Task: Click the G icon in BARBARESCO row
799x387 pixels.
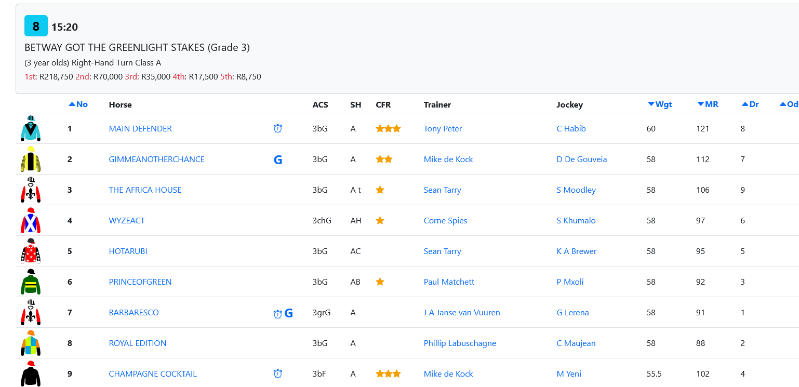Action: [288, 313]
